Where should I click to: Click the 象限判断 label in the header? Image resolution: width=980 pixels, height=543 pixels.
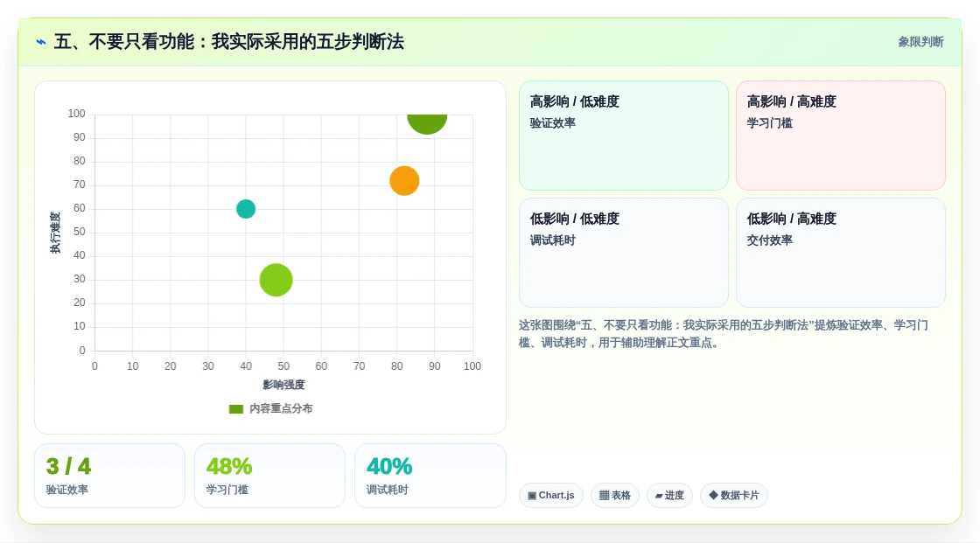[920, 42]
